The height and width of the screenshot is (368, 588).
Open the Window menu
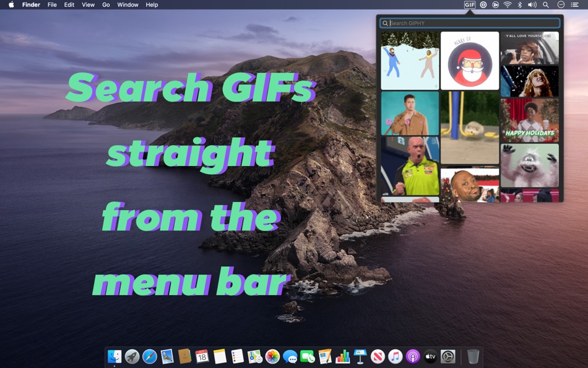[x=128, y=5]
